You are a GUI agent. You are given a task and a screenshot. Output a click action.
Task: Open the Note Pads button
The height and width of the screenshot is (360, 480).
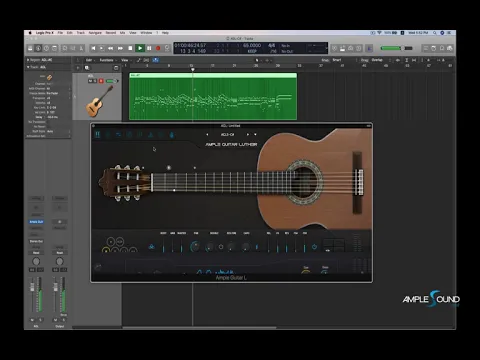434,48
